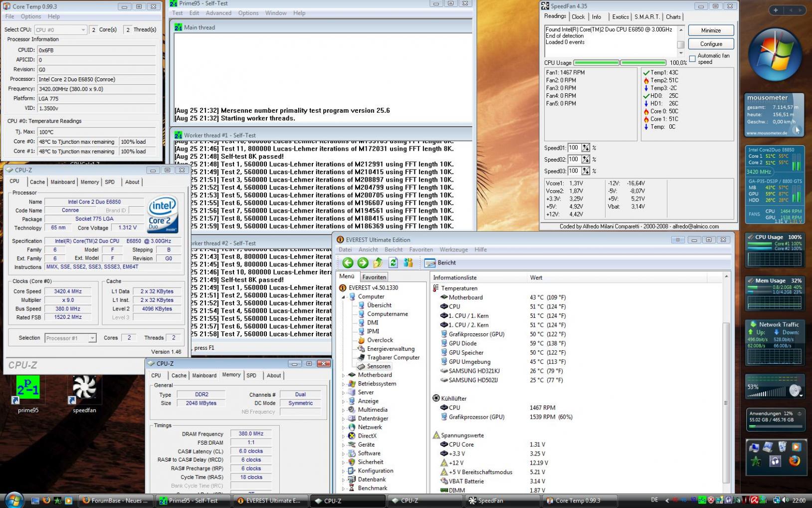Expand the Software node in EVEREST tree
This screenshot has height=508, width=812.
click(x=344, y=454)
